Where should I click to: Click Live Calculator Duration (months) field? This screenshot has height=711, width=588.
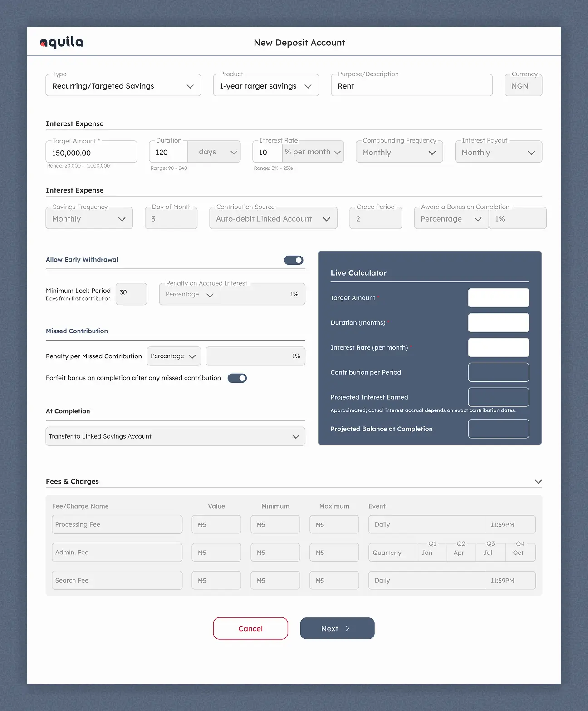499,323
